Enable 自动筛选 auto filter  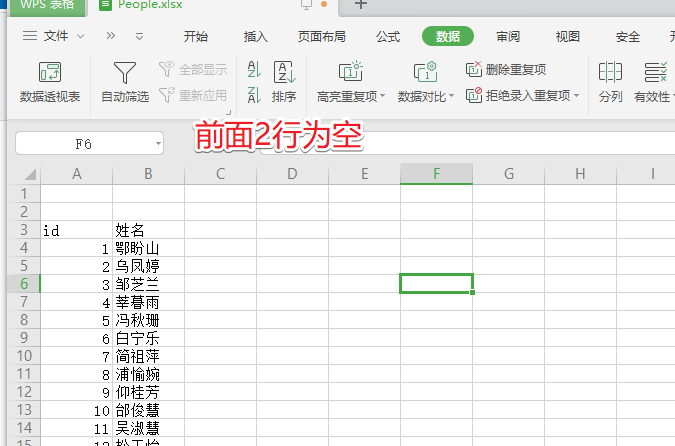(124, 73)
